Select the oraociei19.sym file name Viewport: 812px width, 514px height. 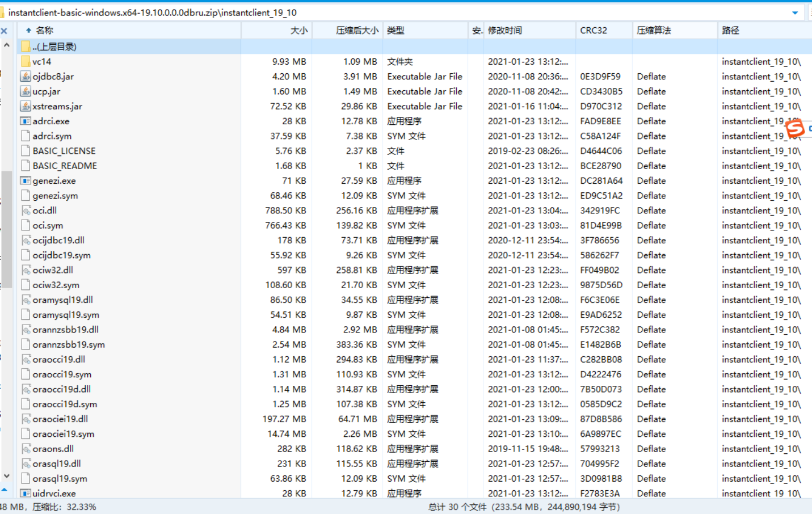[64, 434]
